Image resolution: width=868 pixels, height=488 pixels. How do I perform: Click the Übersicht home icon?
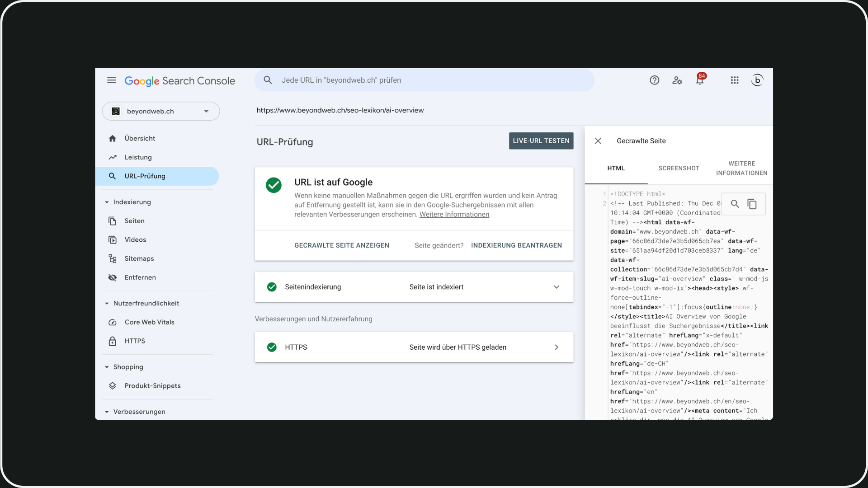(113, 138)
